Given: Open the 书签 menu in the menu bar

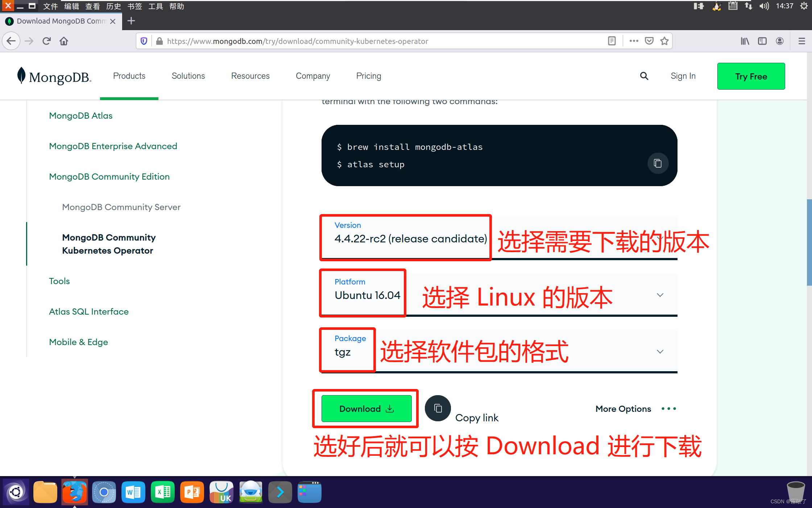Looking at the screenshot, I should point(134,6).
